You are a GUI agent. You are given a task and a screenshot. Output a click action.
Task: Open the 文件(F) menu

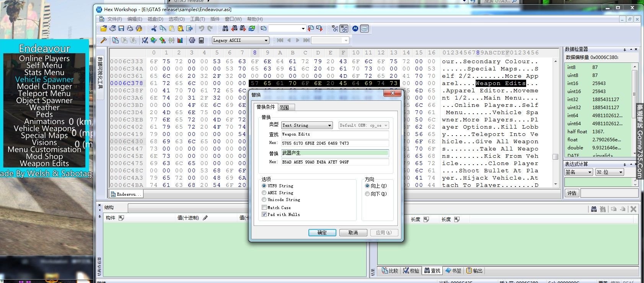(114, 19)
